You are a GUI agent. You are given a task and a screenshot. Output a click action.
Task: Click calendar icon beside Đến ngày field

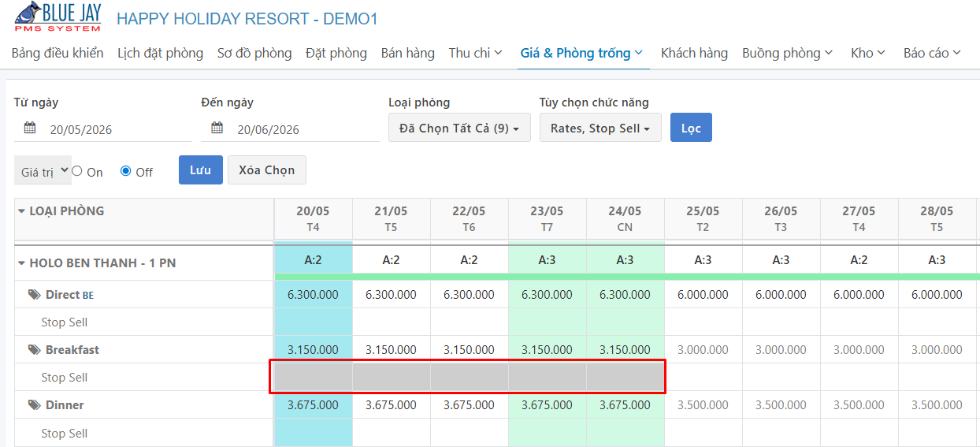pos(217,129)
